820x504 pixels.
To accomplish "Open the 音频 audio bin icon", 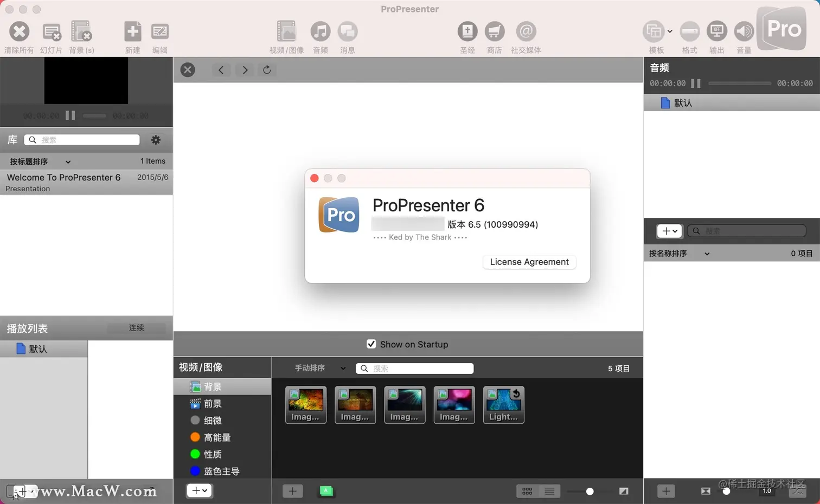I will (x=321, y=31).
